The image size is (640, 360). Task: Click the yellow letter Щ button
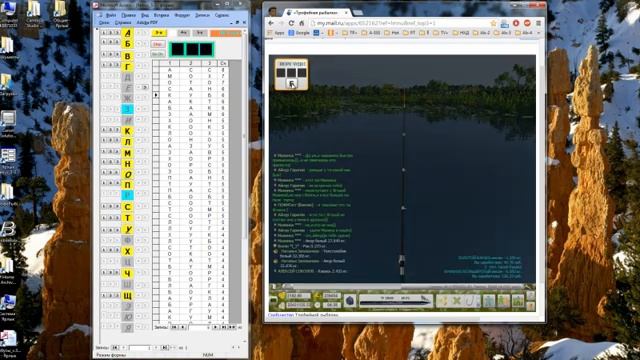click(x=128, y=296)
